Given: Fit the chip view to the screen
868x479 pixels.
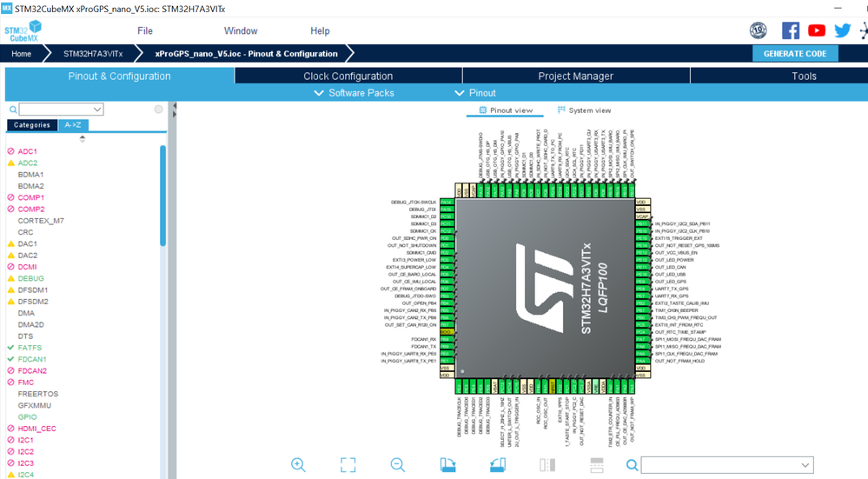Looking at the screenshot, I should (x=348, y=464).
